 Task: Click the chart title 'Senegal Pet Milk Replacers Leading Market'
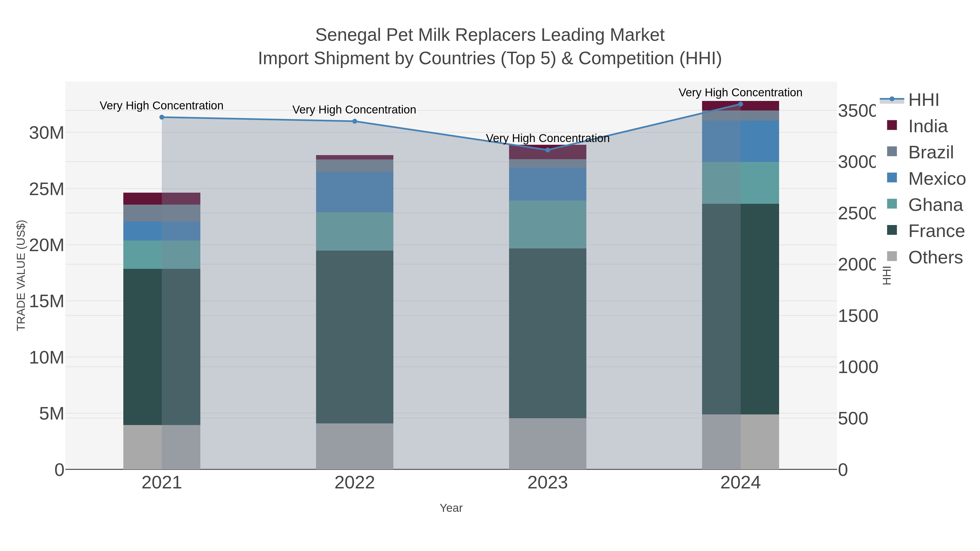tap(490, 35)
